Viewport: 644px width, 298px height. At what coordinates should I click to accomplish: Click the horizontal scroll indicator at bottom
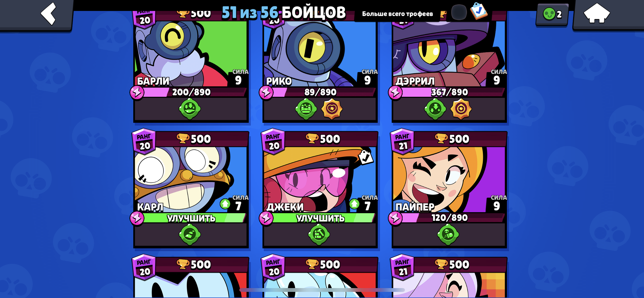(x=322, y=290)
